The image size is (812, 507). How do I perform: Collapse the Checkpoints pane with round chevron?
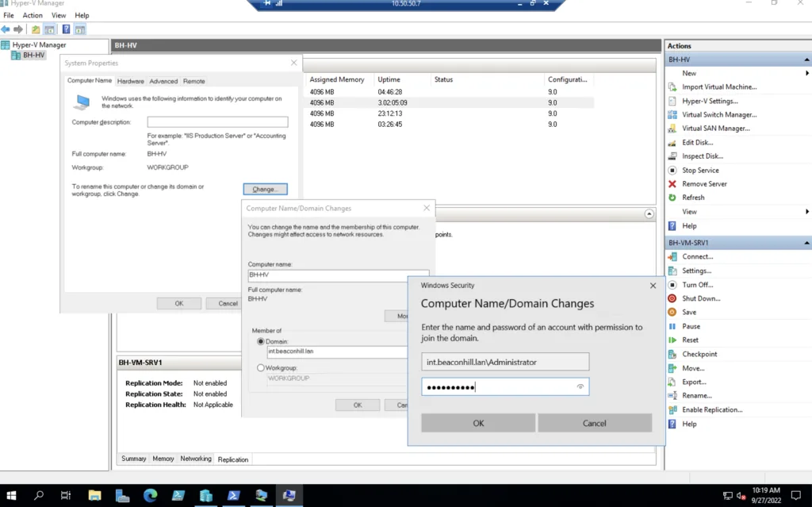tap(649, 214)
